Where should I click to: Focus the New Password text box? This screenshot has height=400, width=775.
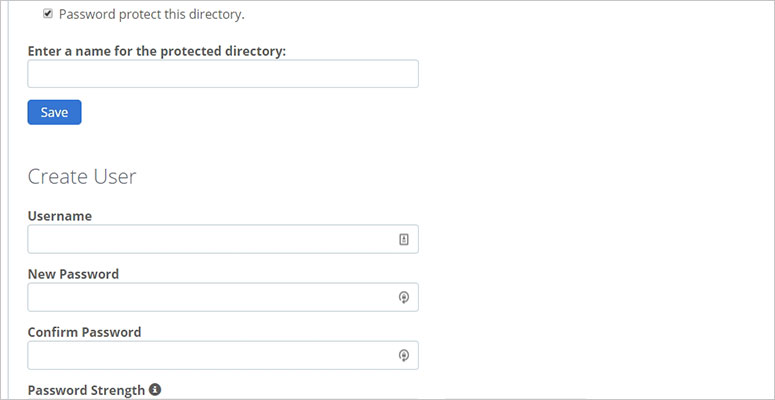(223, 297)
